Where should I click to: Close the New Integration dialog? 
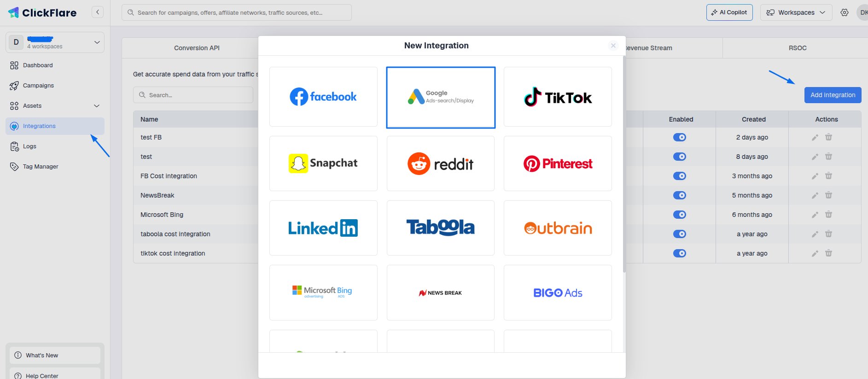pyautogui.click(x=613, y=46)
